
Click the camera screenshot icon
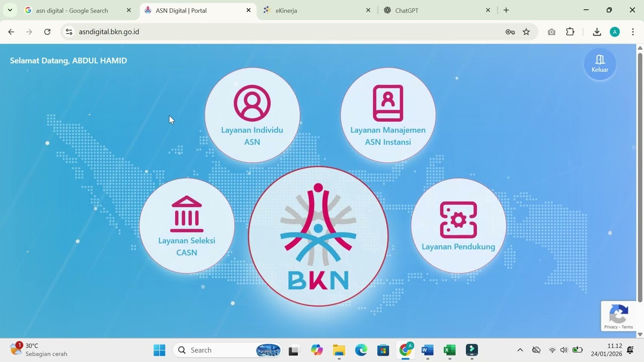tap(551, 32)
